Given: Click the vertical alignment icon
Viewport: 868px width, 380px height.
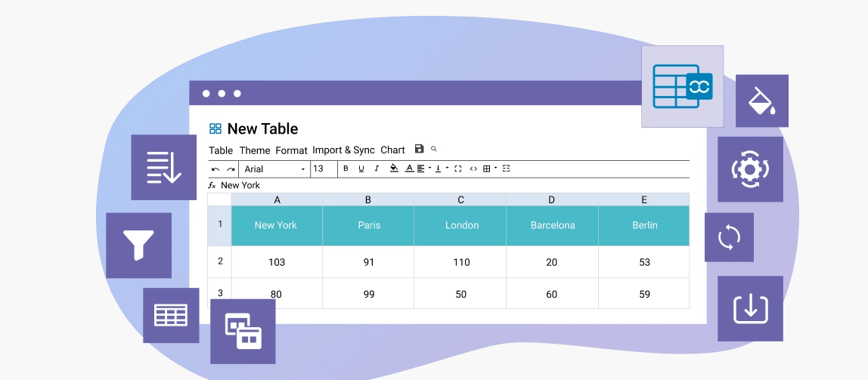Looking at the screenshot, I should 438,168.
